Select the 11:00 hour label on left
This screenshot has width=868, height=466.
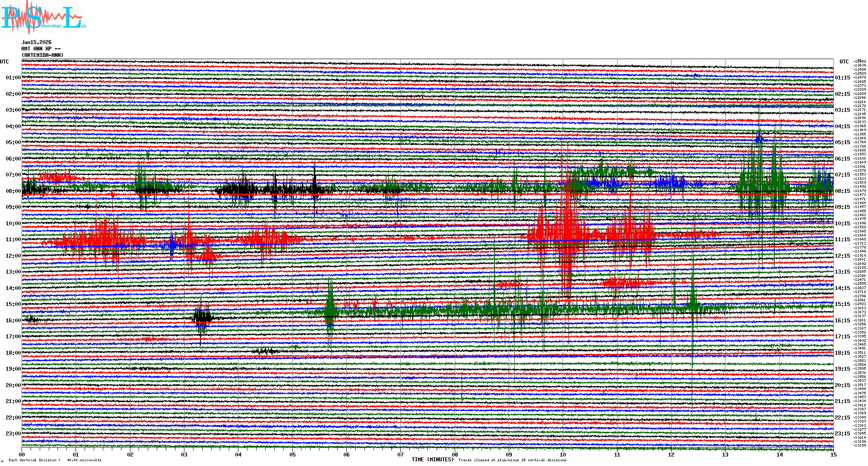point(13,239)
